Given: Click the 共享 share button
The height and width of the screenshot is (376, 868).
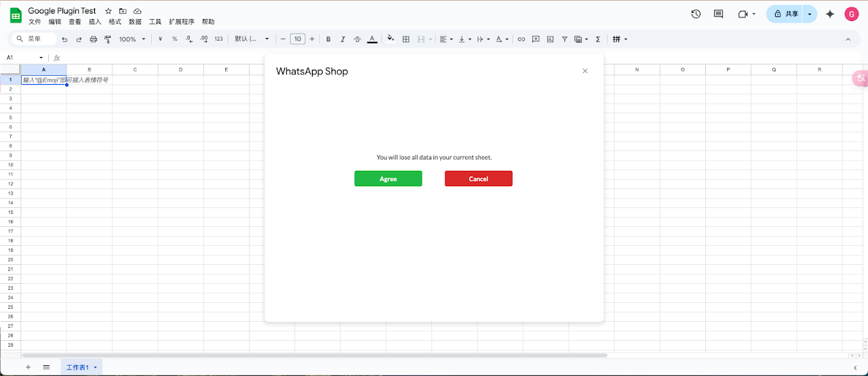Looking at the screenshot, I should (x=785, y=14).
